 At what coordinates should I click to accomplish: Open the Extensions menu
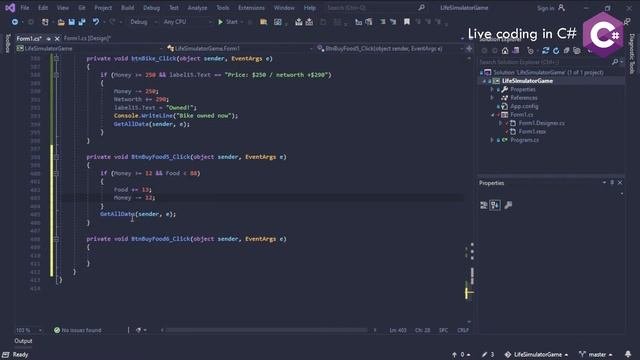point(251,8)
